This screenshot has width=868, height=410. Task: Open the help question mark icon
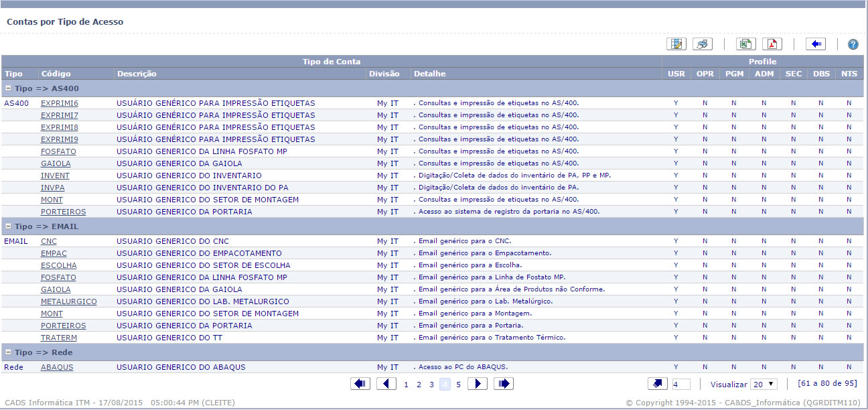(853, 44)
